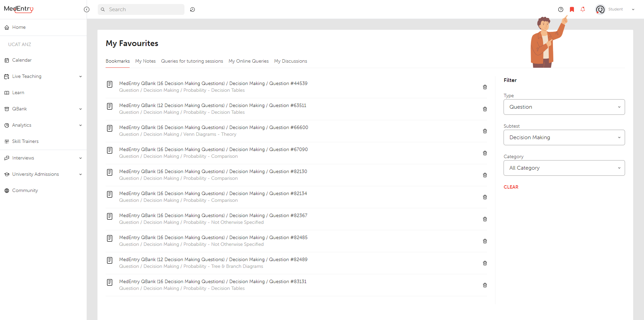Click the 'UCAT ANZ' sidebar label
Image resolution: width=644 pixels, height=320 pixels.
coord(20,44)
